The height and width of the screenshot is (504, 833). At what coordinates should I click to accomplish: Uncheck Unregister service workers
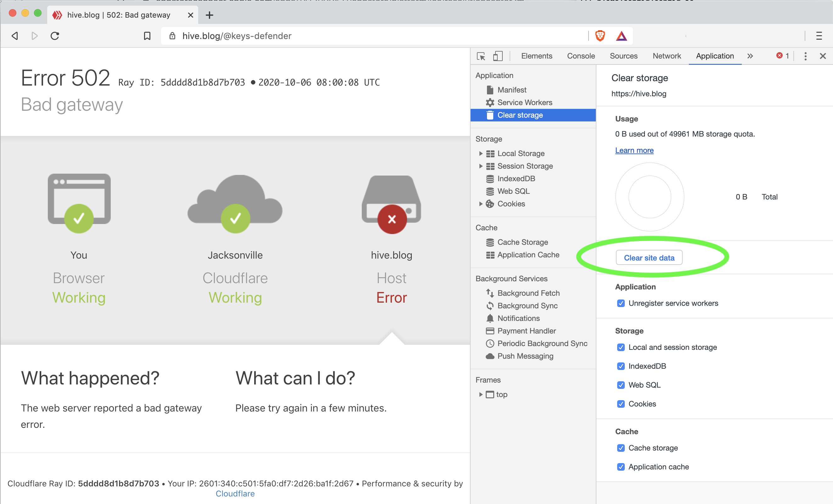point(621,303)
